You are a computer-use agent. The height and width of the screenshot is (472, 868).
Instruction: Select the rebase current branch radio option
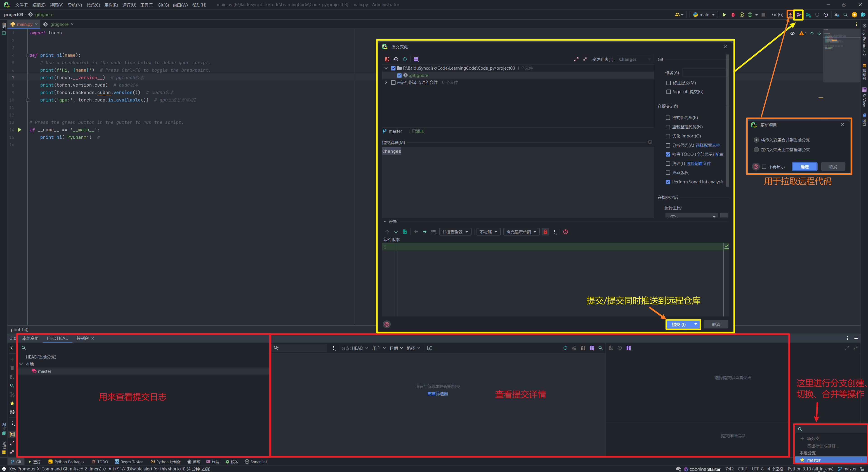(757, 150)
